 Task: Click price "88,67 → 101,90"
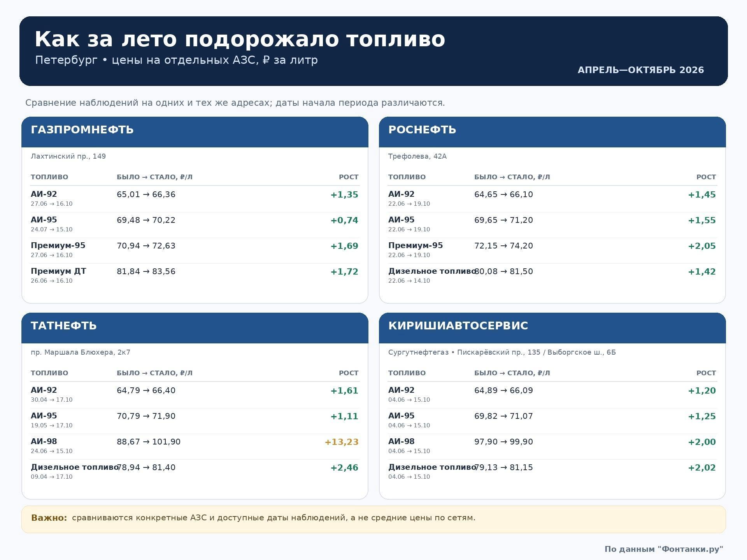[149, 442]
